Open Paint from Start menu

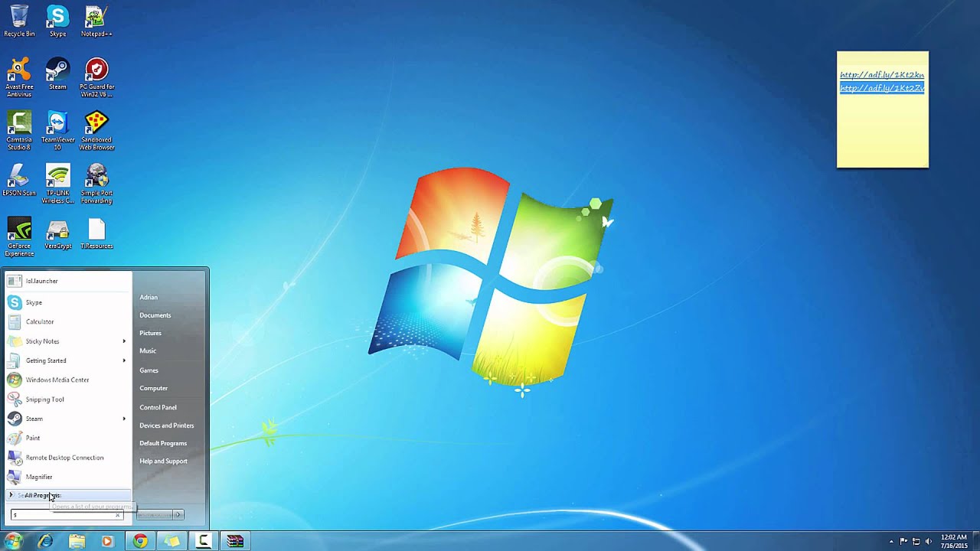[68, 438]
